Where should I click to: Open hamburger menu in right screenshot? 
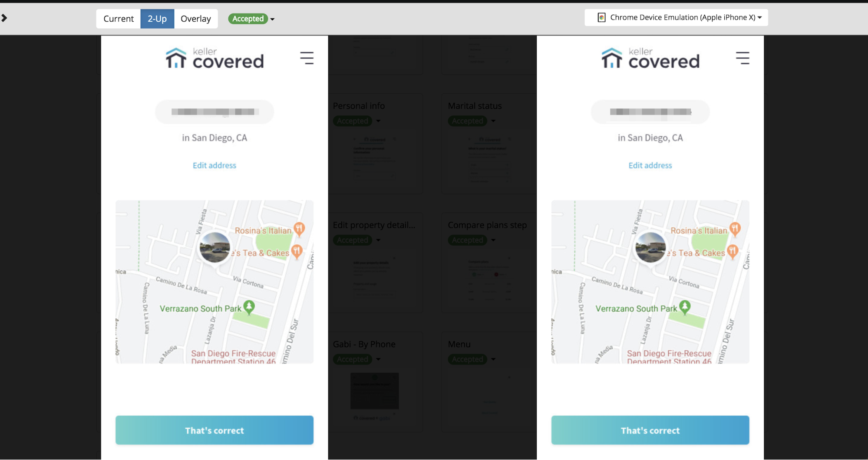742,58
